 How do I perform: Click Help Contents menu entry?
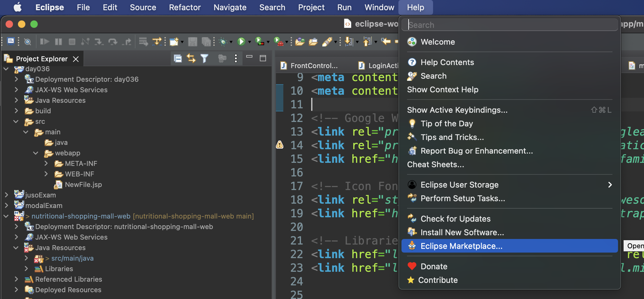509,62
